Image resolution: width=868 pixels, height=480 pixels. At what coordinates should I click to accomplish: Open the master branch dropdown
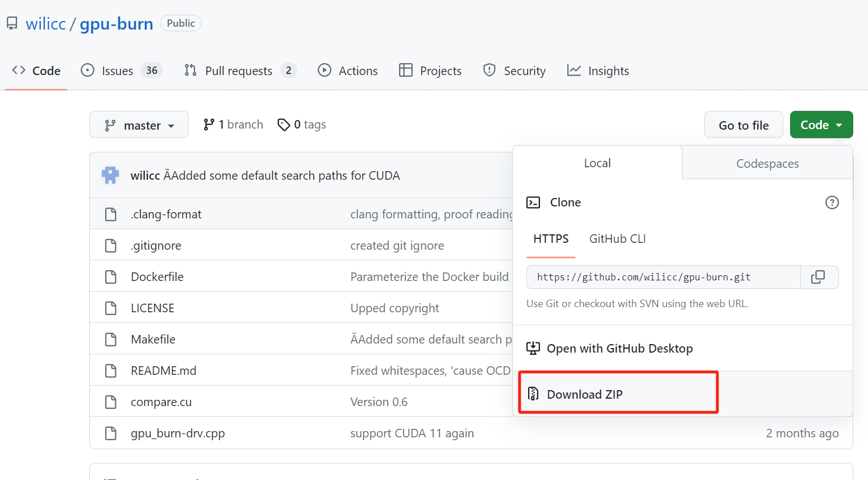click(139, 124)
